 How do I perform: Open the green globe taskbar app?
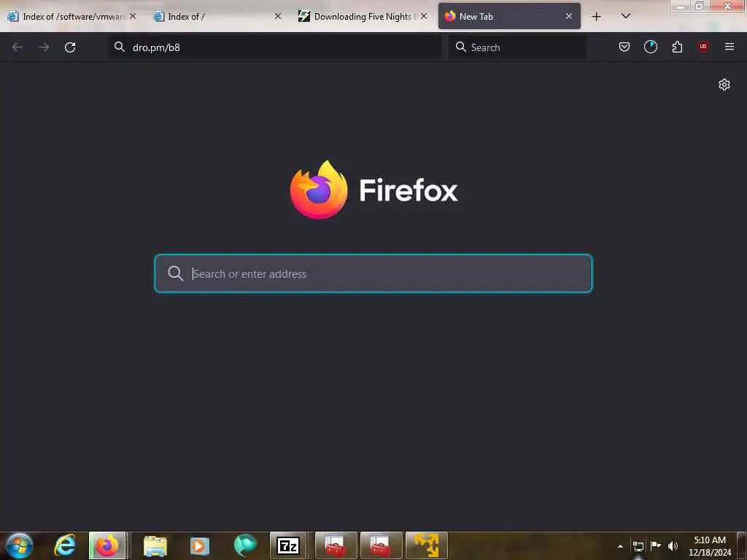pyautogui.click(x=245, y=545)
